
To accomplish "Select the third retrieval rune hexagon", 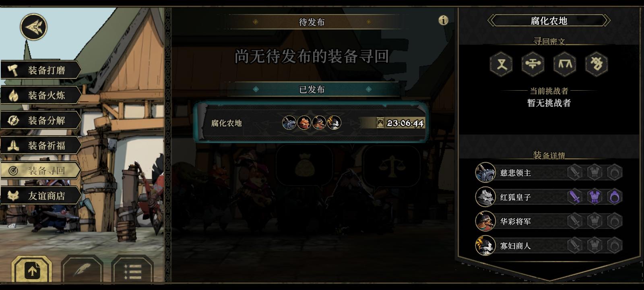I will click(x=565, y=64).
